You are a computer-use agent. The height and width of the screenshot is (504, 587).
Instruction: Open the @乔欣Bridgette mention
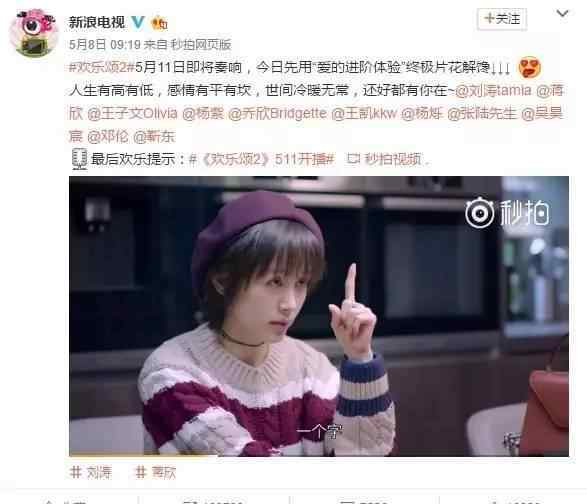click(277, 113)
